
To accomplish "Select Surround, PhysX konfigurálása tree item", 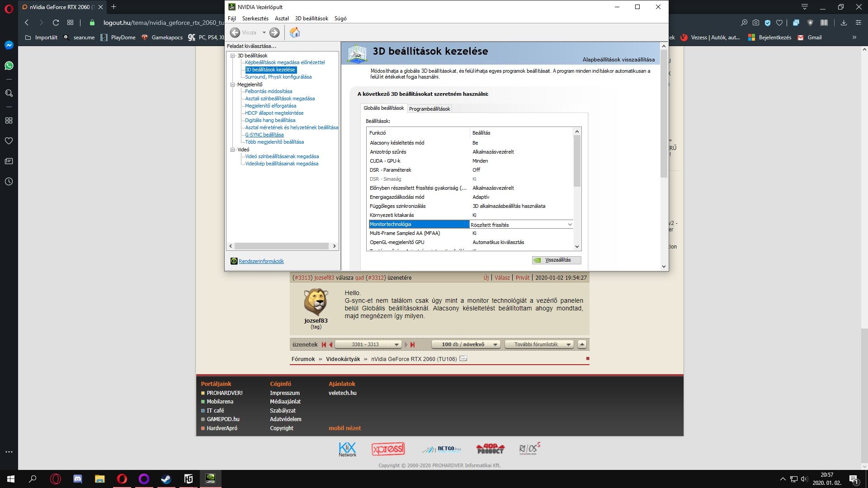I will pos(278,77).
